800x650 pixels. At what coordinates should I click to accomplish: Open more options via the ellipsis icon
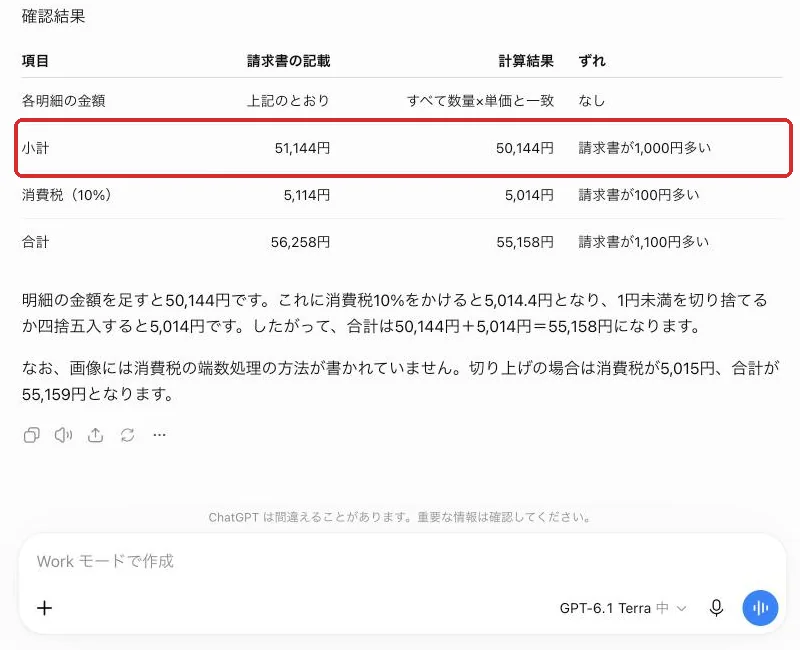point(160,435)
